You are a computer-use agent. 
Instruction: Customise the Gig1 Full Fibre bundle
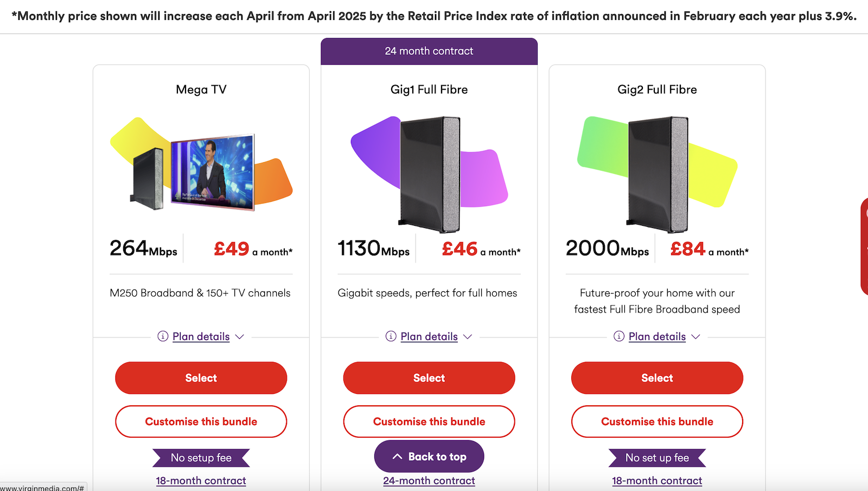click(429, 422)
